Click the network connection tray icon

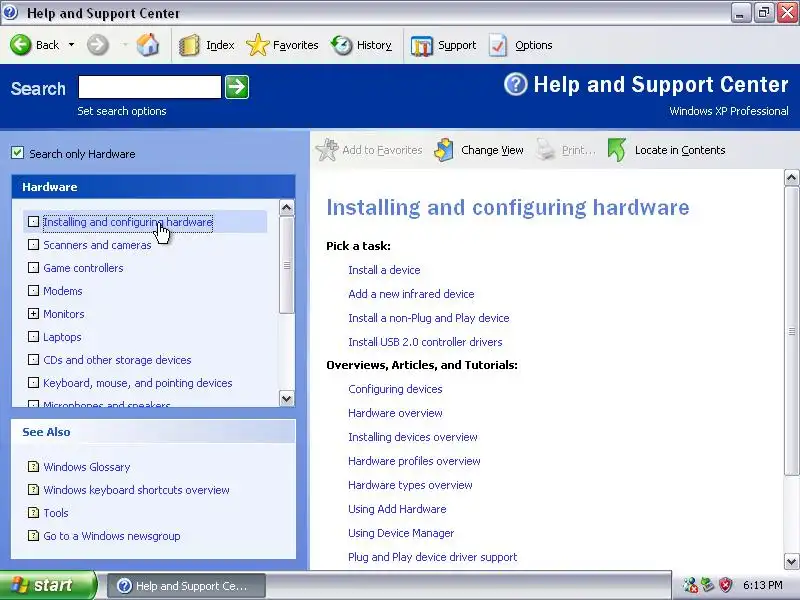[x=708, y=585]
